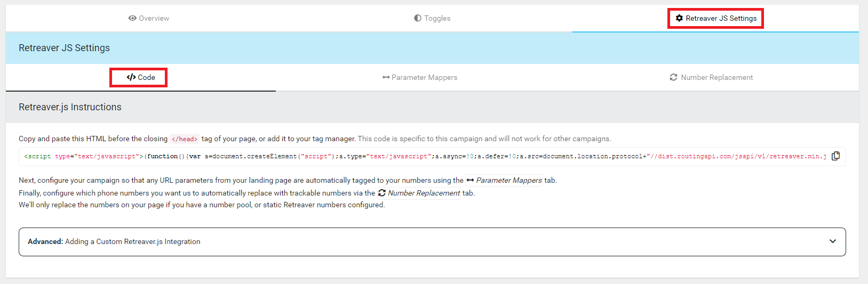Click the </head> code tag in instructions
The height and width of the screenshot is (284, 868).
(185, 139)
